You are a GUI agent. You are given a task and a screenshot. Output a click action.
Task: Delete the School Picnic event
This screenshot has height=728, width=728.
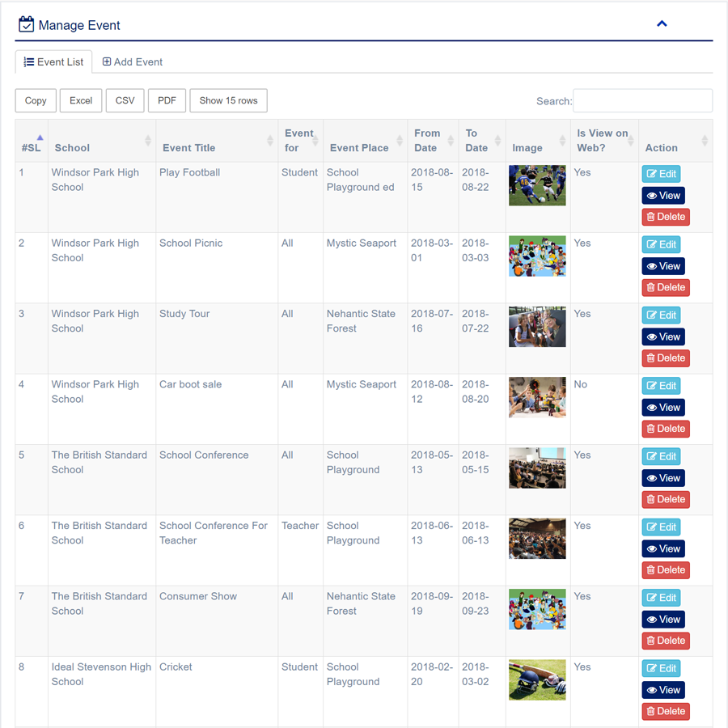(x=666, y=287)
